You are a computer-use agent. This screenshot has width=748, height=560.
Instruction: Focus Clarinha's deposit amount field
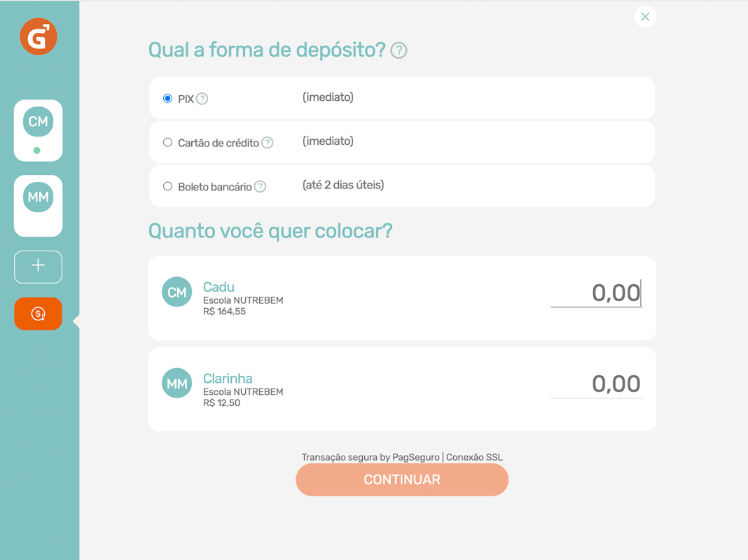click(x=596, y=384)
